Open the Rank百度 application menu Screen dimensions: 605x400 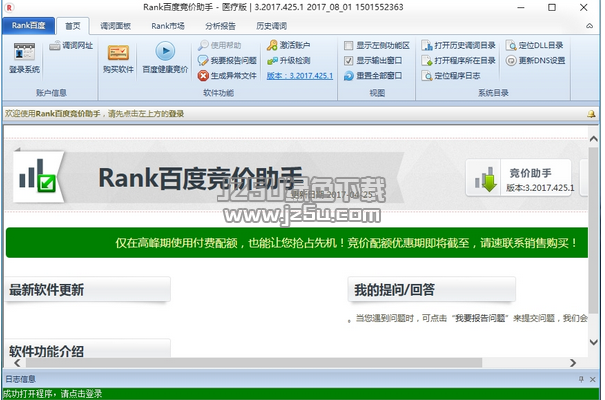(x=28, y=25)
